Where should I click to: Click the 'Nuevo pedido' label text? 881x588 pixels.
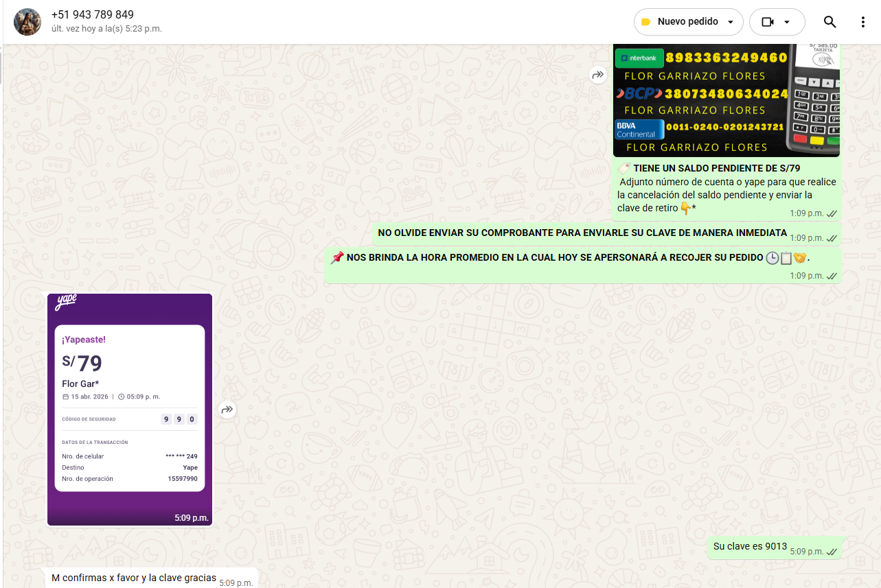[687, 22]
